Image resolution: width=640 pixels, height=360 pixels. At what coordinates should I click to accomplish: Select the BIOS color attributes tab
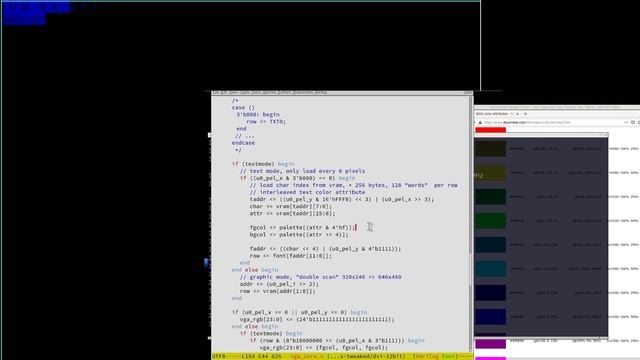[495, 114]
